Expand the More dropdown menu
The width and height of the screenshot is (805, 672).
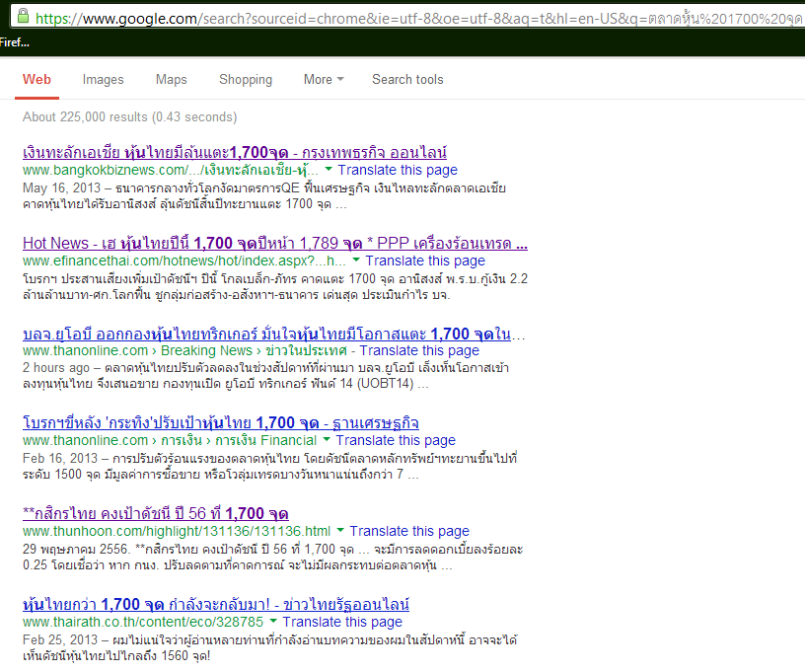point(324,80)
